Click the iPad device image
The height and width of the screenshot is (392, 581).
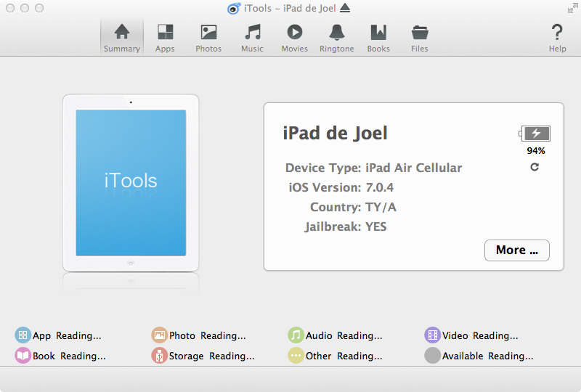tap(131, 183)
